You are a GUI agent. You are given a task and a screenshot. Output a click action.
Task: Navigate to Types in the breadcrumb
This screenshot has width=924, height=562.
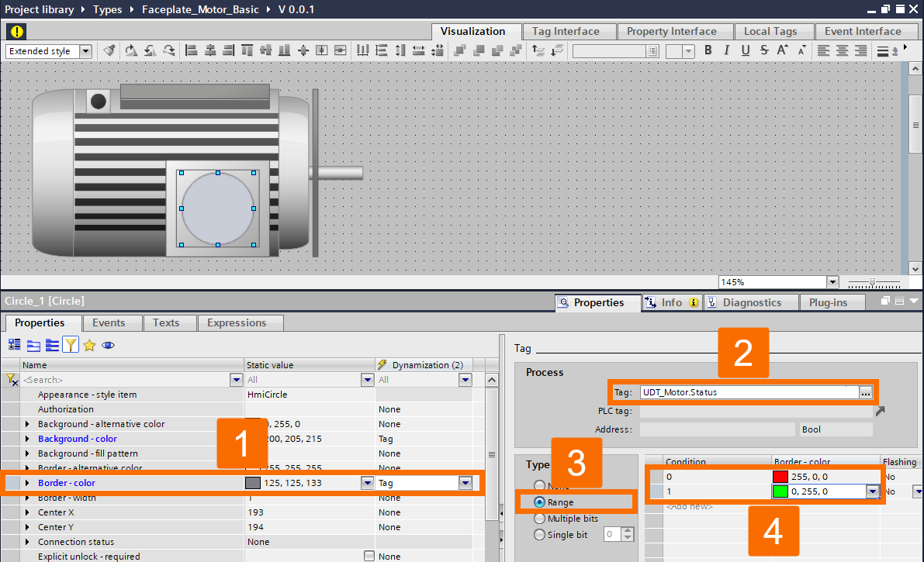[x=107, y=9]
